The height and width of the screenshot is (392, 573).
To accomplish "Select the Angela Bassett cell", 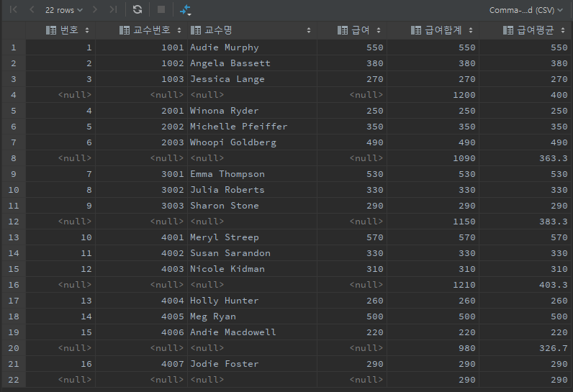I will point(252,63).
